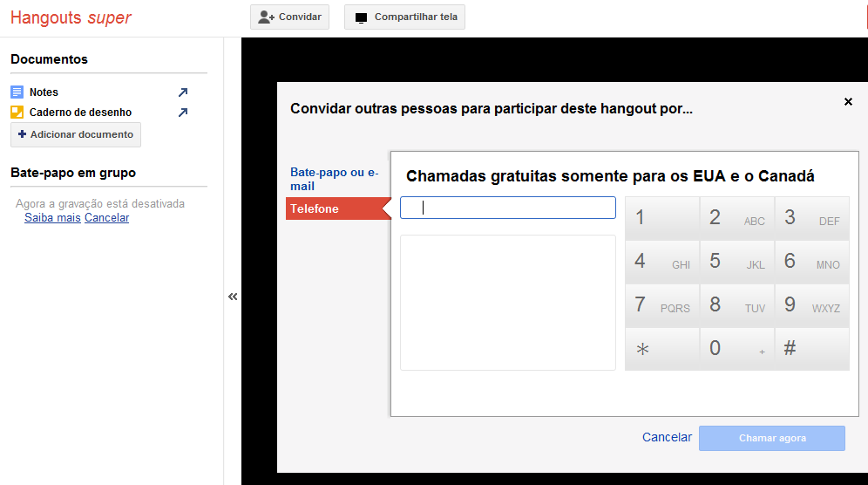Open Caderno de desenho external arrow
This screenshot has height=485, width=868.
(x=183, y=112)
